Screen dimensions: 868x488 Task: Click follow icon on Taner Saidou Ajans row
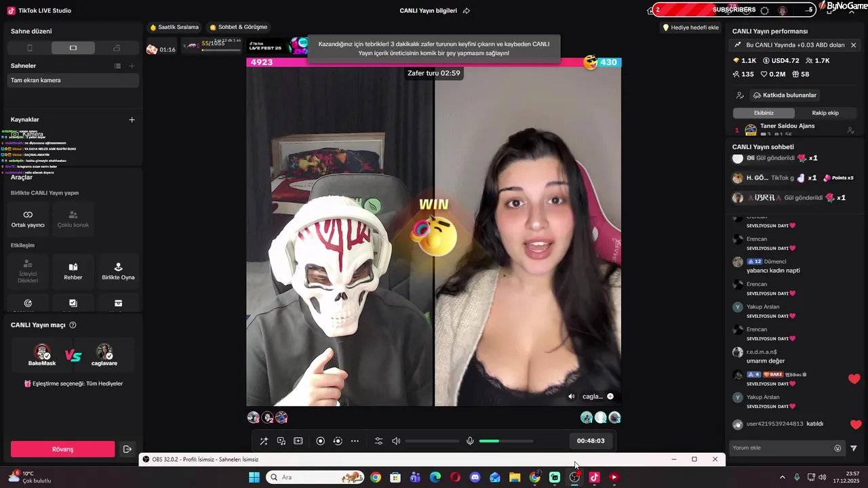pyautogui.click(x=850, y=130)
